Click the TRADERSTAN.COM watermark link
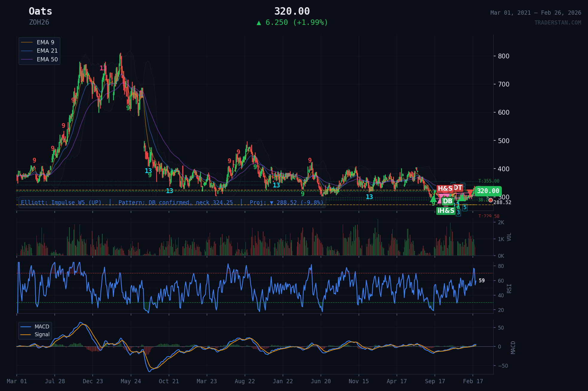 pos(557,22)
